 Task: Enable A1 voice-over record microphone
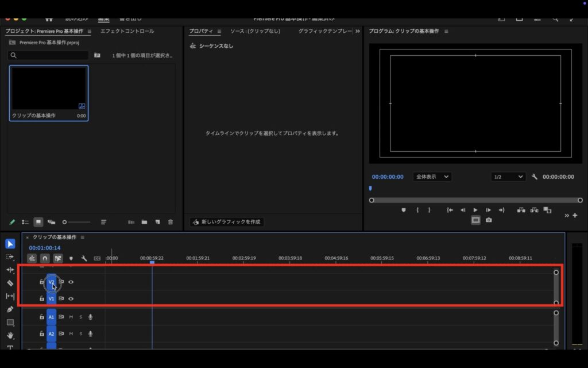click(90, 317)
